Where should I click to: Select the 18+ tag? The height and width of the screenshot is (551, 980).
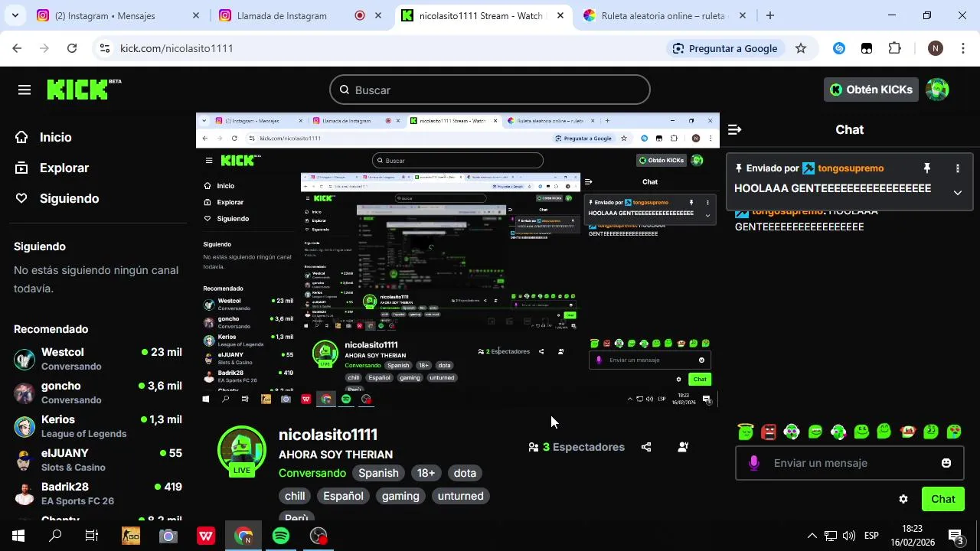click(x=426, y=473)
